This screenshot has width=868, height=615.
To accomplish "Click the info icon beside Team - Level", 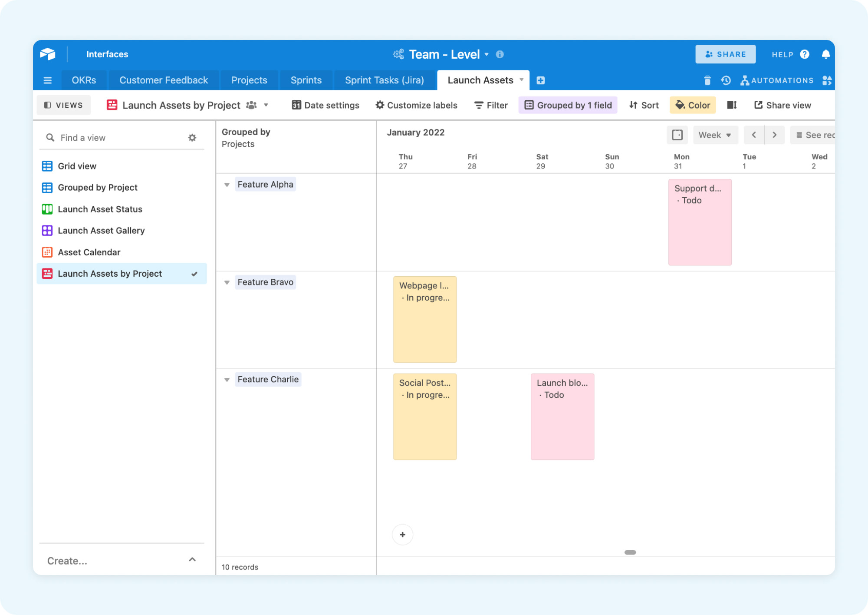I will (x=500, y=54).
